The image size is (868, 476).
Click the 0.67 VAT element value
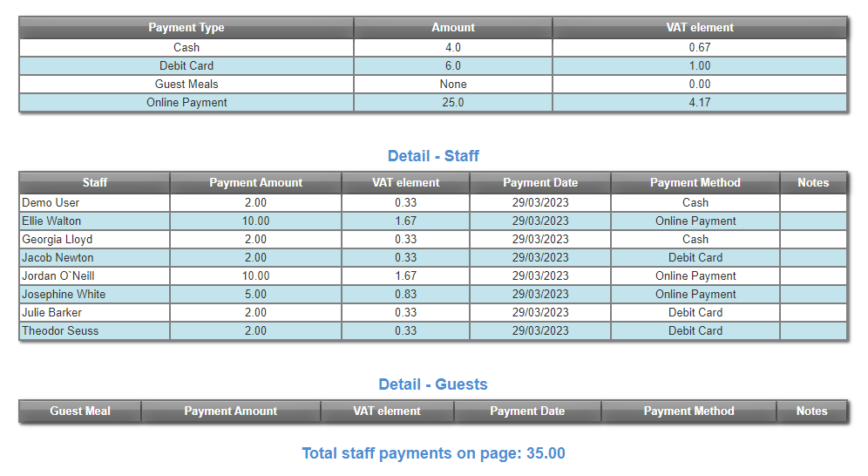700,48
